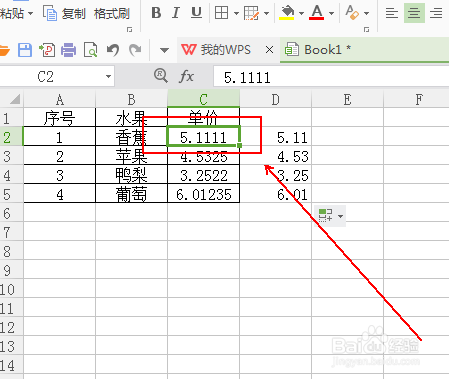Expand draw border dropdown arrow
Screen dimensions: 449x379
266,14
